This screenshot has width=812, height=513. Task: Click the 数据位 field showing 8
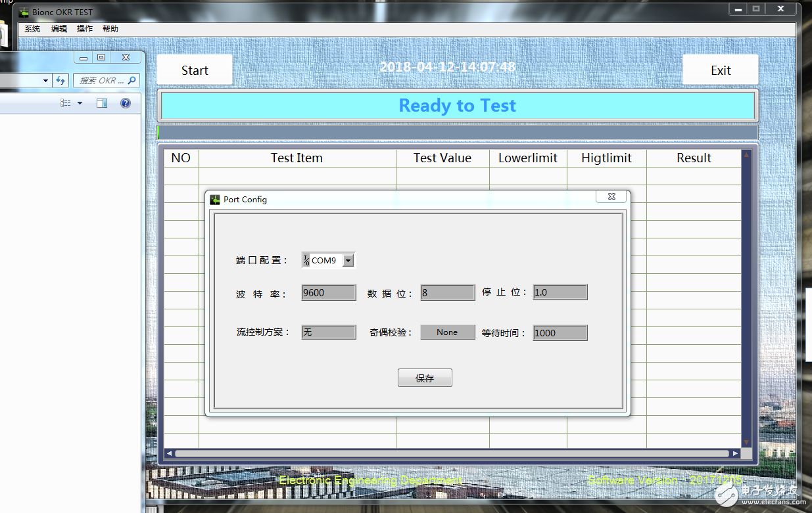click(x=448, y=292)
